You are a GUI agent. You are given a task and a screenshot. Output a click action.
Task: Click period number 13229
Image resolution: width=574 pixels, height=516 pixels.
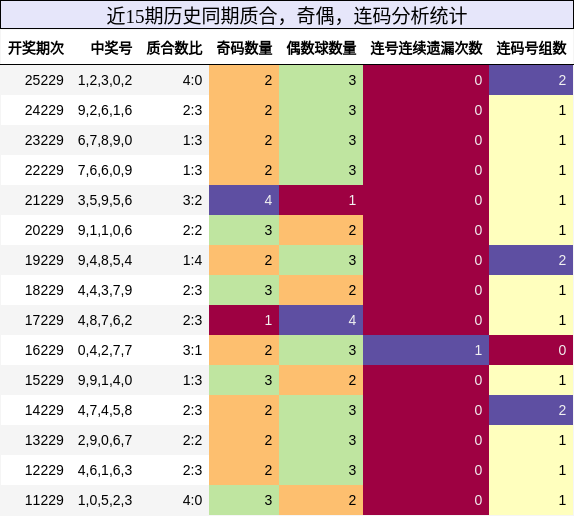(44, 440)
